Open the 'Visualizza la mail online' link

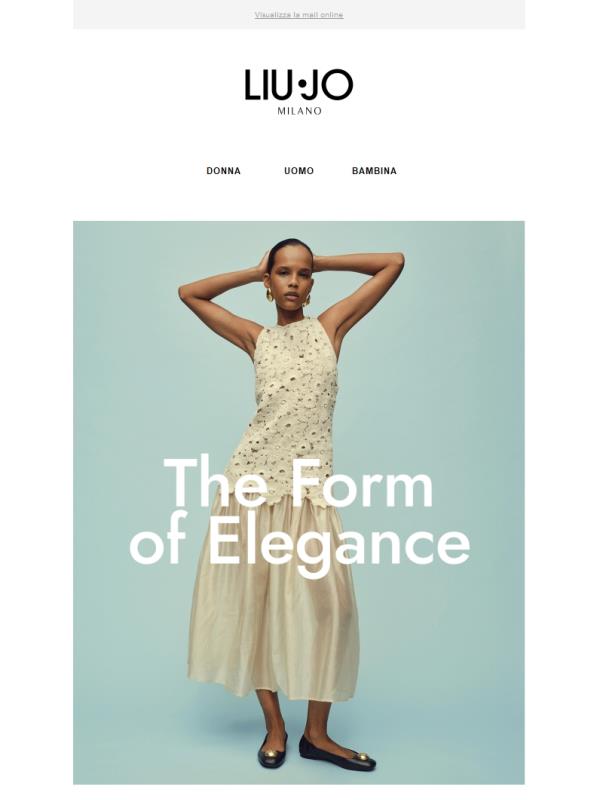299,15
